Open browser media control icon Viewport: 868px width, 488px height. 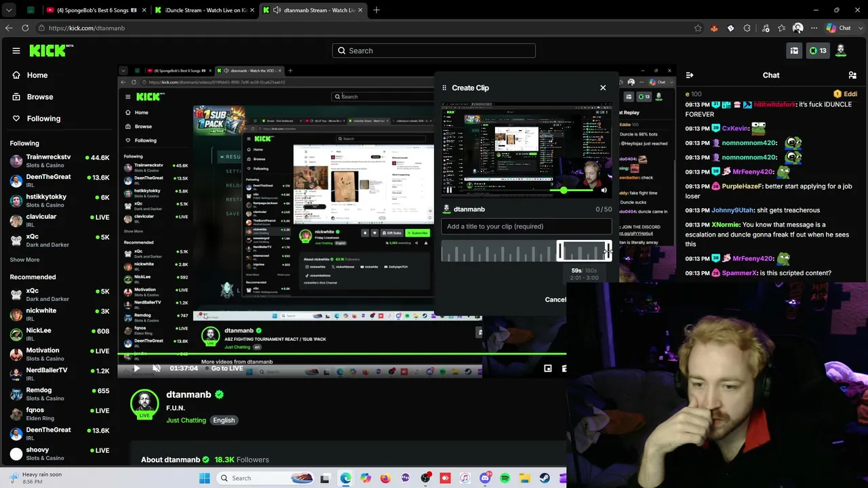coord(766,28)
